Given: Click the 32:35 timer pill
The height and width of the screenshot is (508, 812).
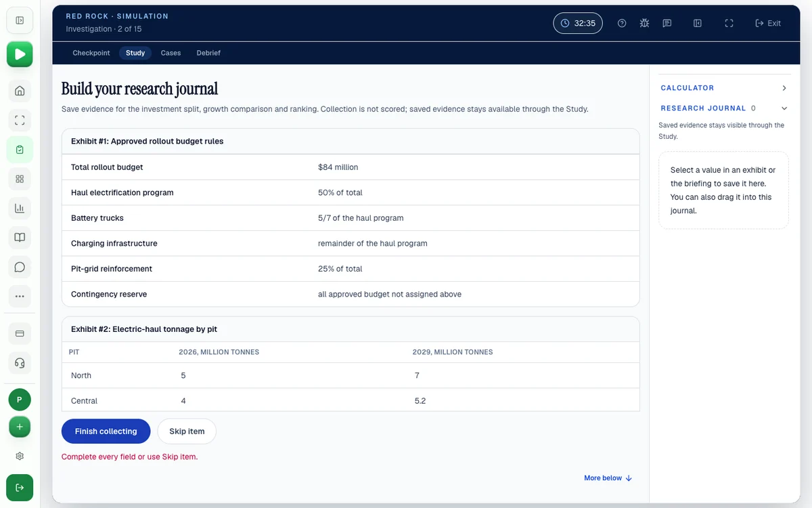Looking at the screenshot, I should click(578, 23).
